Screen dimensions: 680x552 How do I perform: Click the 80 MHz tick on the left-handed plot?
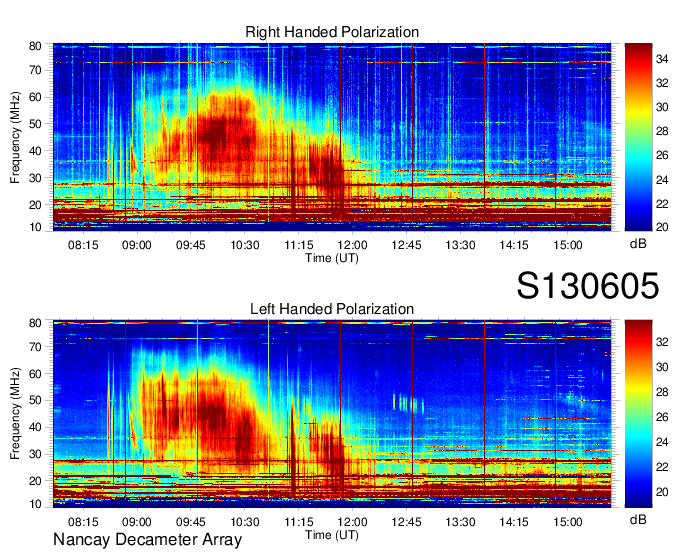pos(35,323)
